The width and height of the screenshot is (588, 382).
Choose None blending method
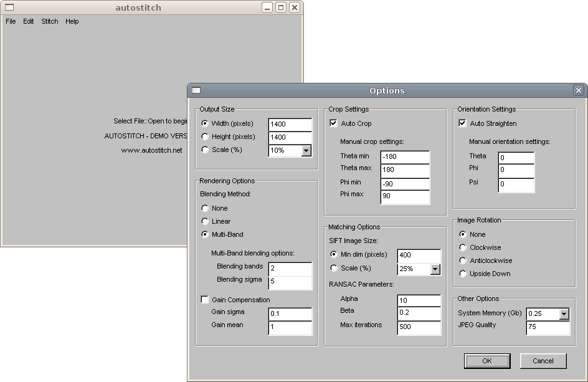pos(205,208)
